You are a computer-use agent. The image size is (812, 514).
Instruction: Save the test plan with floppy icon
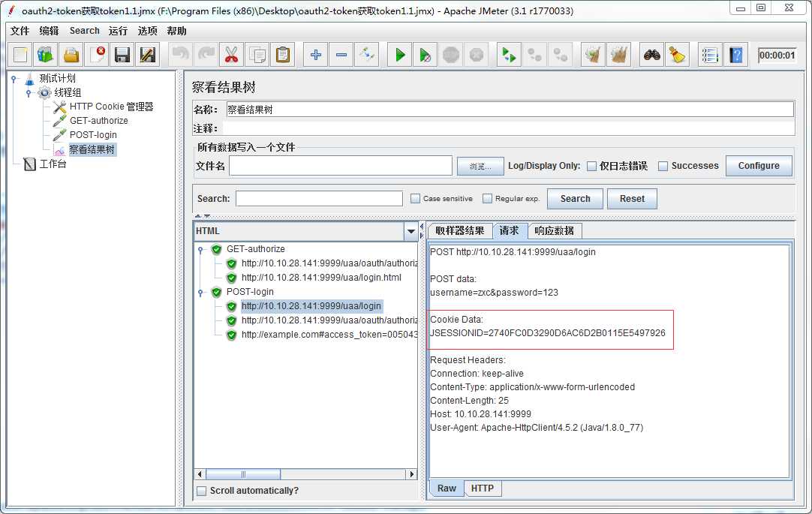coord(122,54)
